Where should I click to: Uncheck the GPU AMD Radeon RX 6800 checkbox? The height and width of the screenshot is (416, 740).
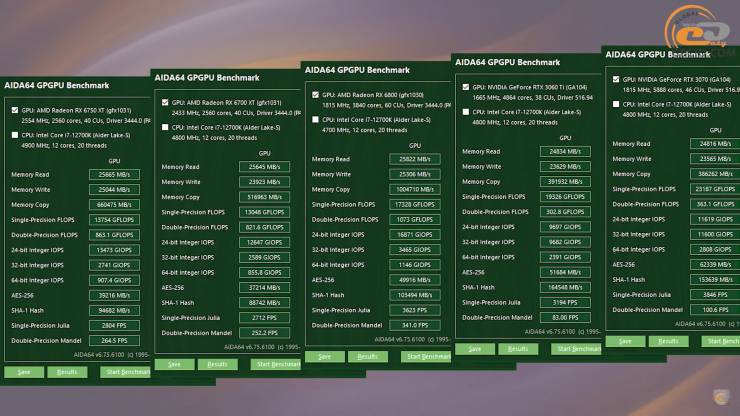[315, 95]
